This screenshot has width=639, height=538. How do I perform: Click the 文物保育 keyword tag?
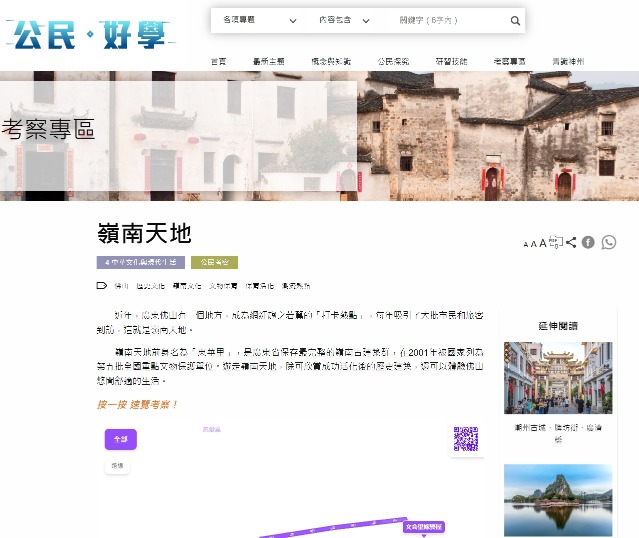223,286
